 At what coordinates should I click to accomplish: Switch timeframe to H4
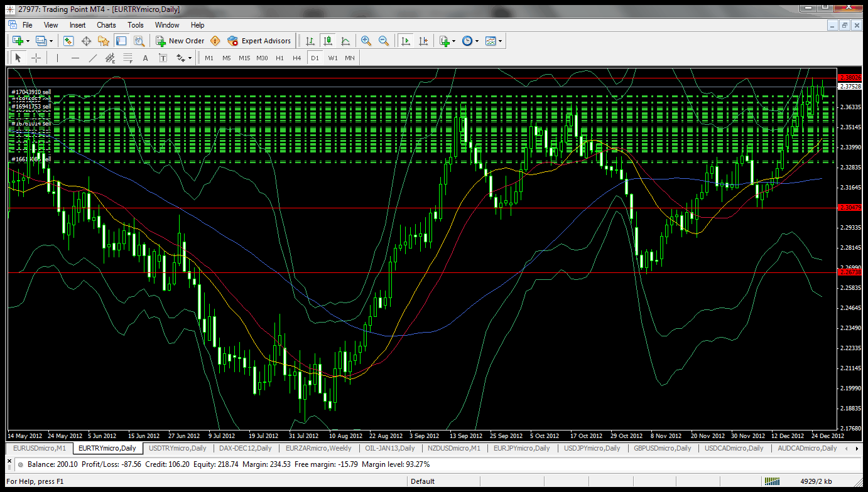click(297, 58)
